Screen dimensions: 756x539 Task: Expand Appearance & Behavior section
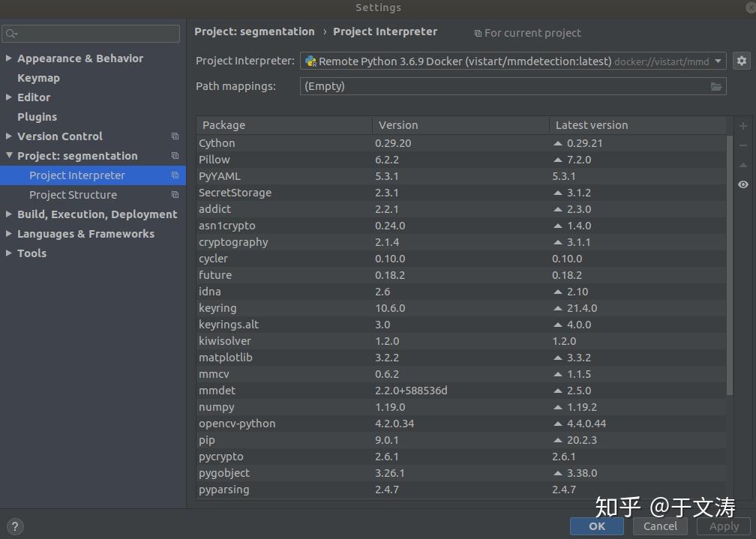coord(8,58)
